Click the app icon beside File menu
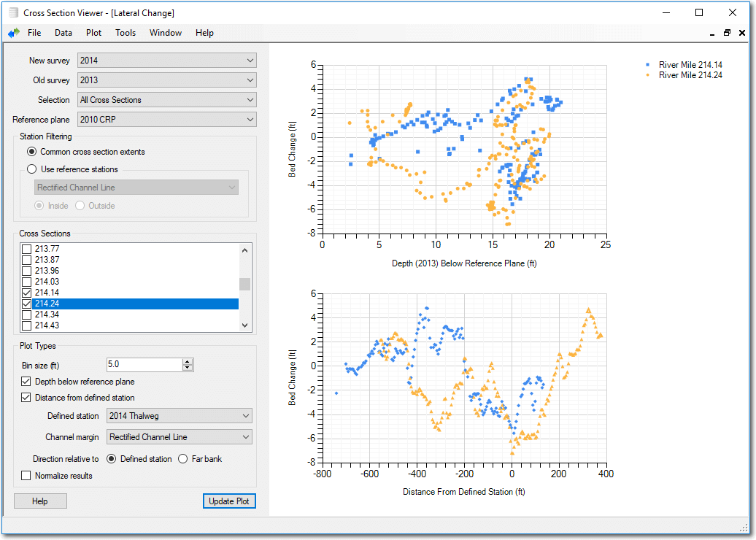 (x=14, y=33)
